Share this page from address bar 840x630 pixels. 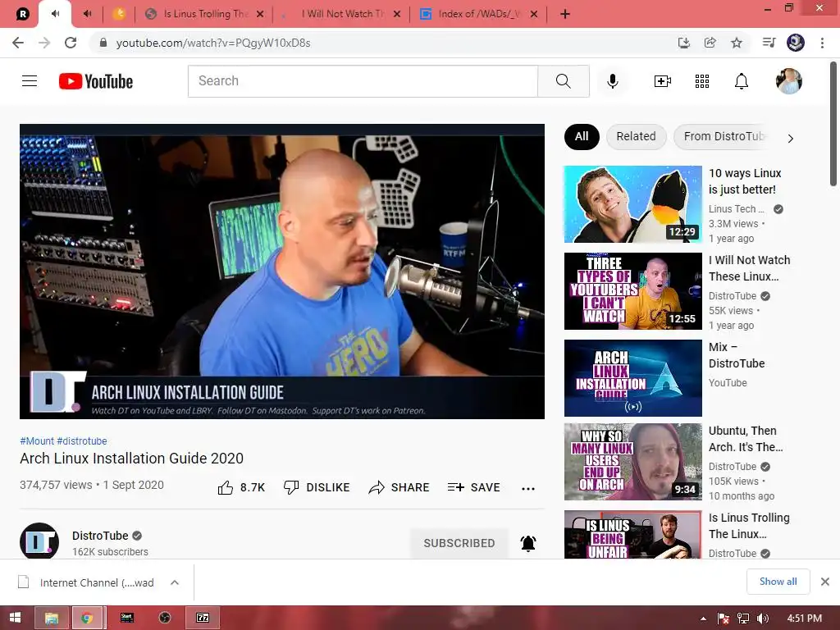click(x=710, y=43)
